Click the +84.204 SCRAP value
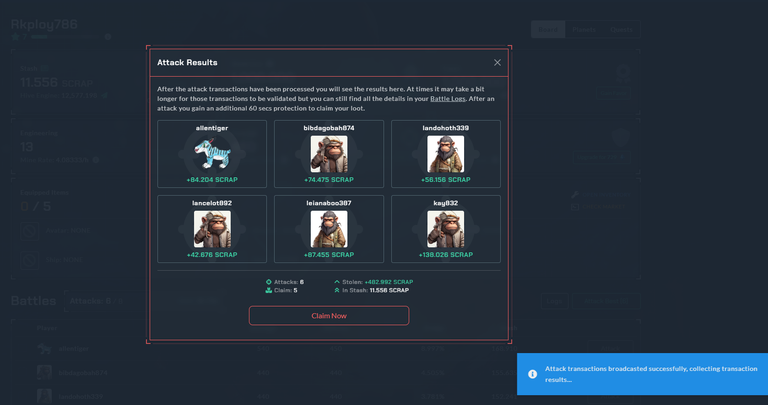 point(212,180)
